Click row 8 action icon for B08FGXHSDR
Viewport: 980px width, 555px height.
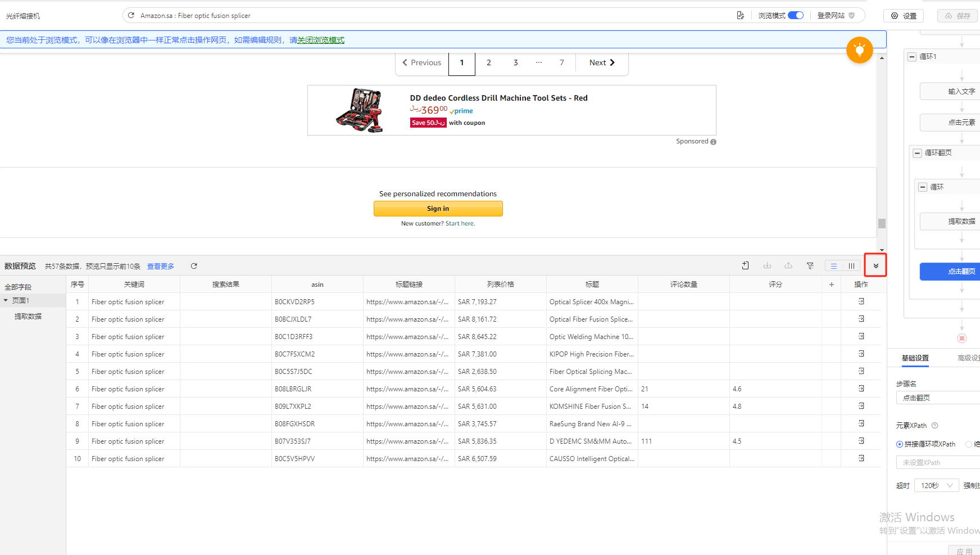coord(861,423)
